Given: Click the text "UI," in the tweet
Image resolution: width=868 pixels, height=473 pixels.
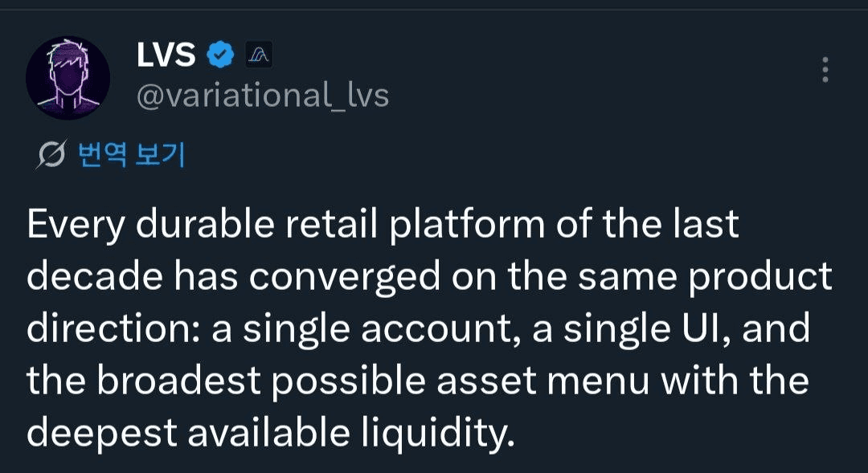Looking at the screenshot, I should pos(714,329).
